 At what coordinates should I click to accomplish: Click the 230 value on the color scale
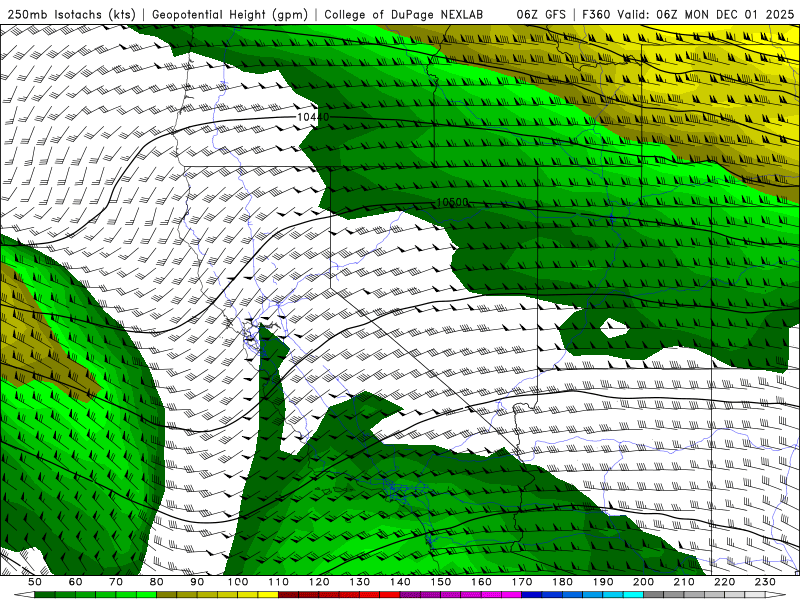[765, 582]
